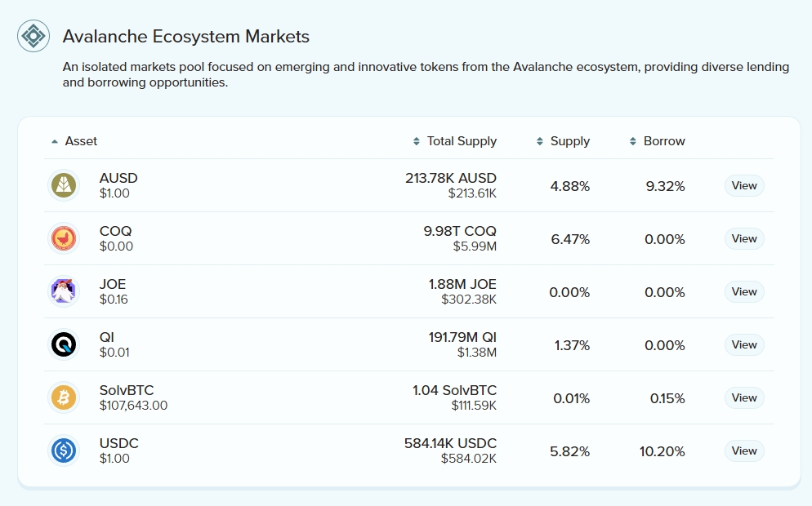Sort by Supply rate column arrows
Screen dimensions: 812x506
point(540,141)
